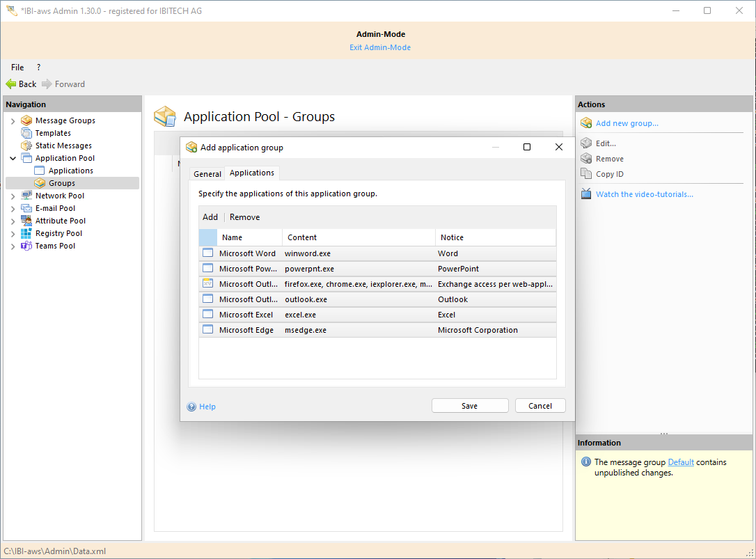Click the Network Pool icon
The image size is (756, 559).
(26, 196)
